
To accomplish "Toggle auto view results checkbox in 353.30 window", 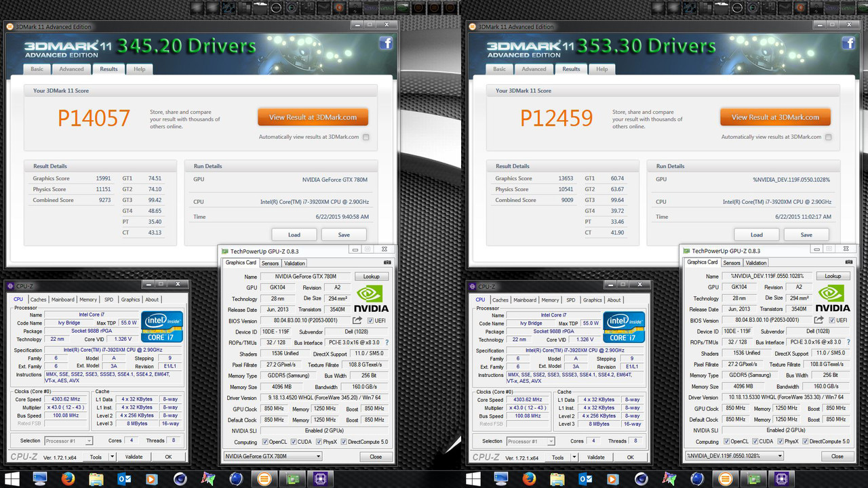I will click(x=828, y=137).
